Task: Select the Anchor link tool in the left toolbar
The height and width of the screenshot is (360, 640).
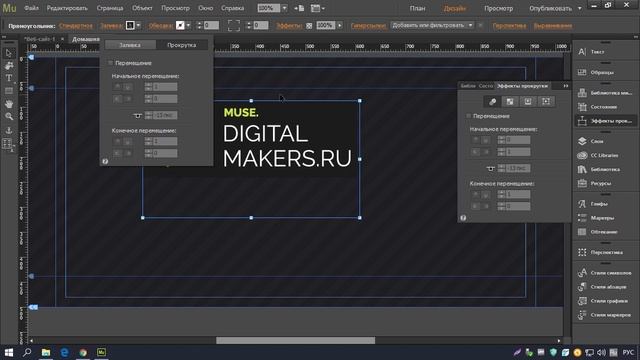Action: tap(9, 130)
